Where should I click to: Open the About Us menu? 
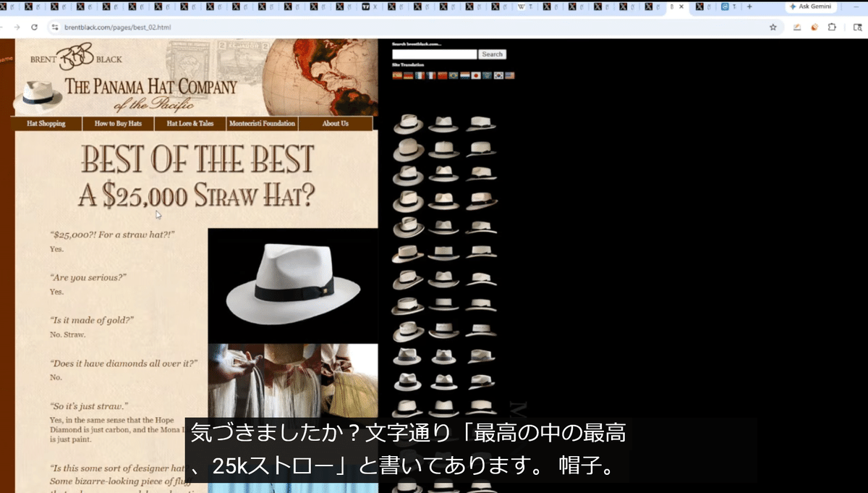(335, 124)
